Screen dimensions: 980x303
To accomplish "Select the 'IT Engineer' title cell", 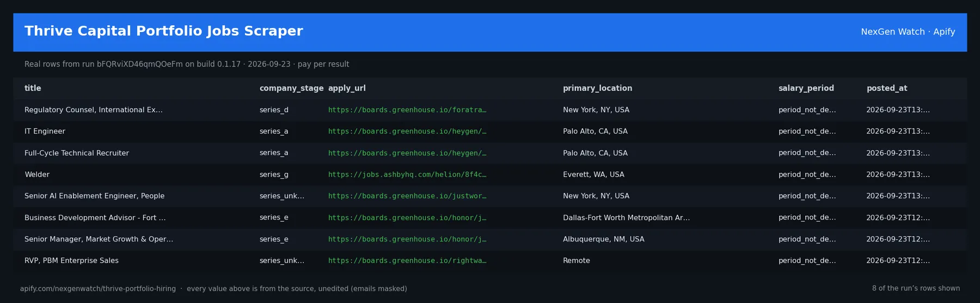I will coord(45,131).
